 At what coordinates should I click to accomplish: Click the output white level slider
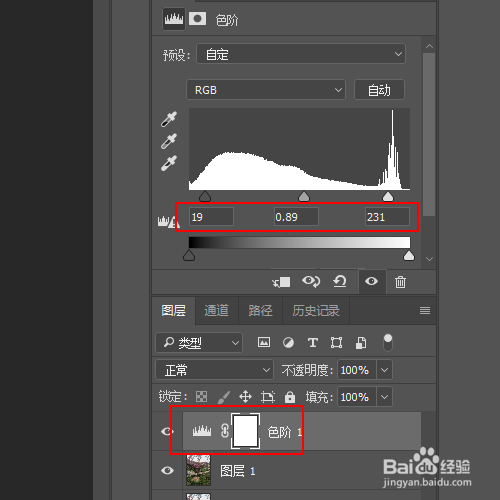[x=409, y=255]
